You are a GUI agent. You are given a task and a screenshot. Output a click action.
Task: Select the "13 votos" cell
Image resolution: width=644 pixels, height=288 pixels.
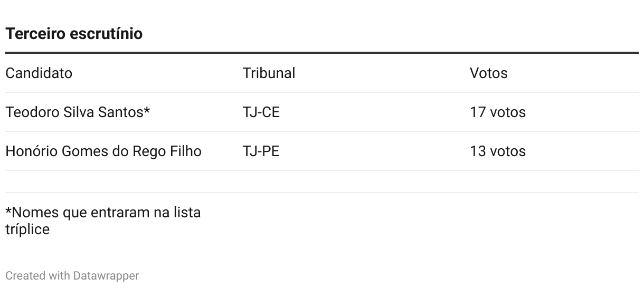498,151
